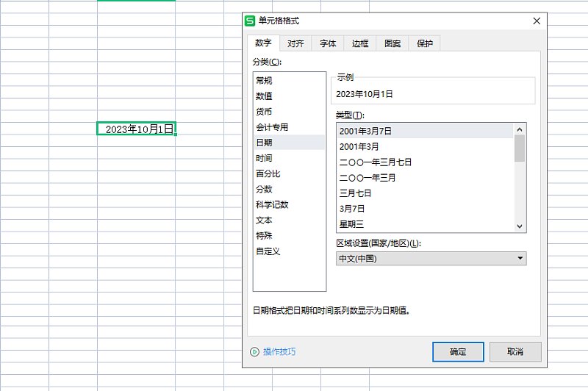Expand the 区域设置 dropdown 中文(中国)
This screenshot has height=391, width=588.
pyautogui.click(x=520, y=259)
